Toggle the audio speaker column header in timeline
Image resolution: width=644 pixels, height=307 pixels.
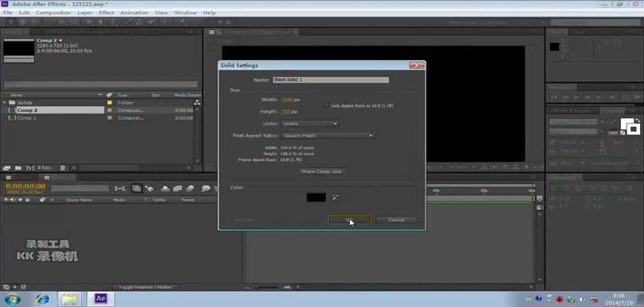pyautogui.click(x=13, y=200)
